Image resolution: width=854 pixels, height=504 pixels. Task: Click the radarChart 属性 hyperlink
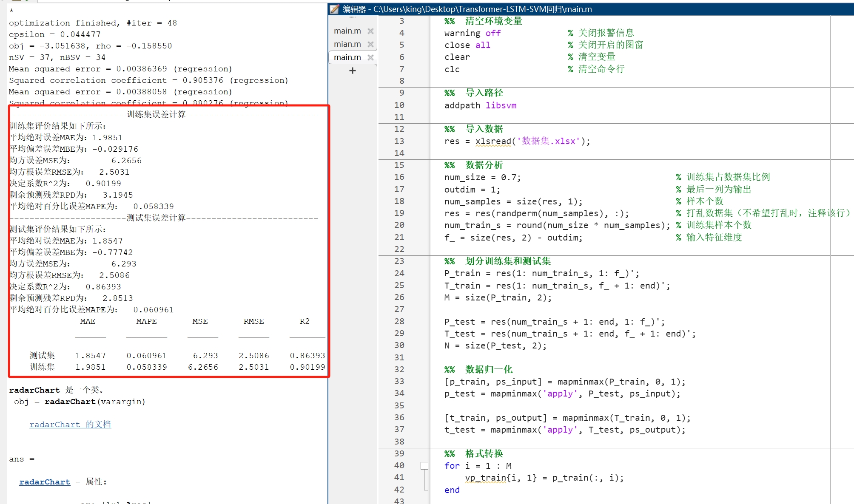pyautogui.click(x=45, y=481)
